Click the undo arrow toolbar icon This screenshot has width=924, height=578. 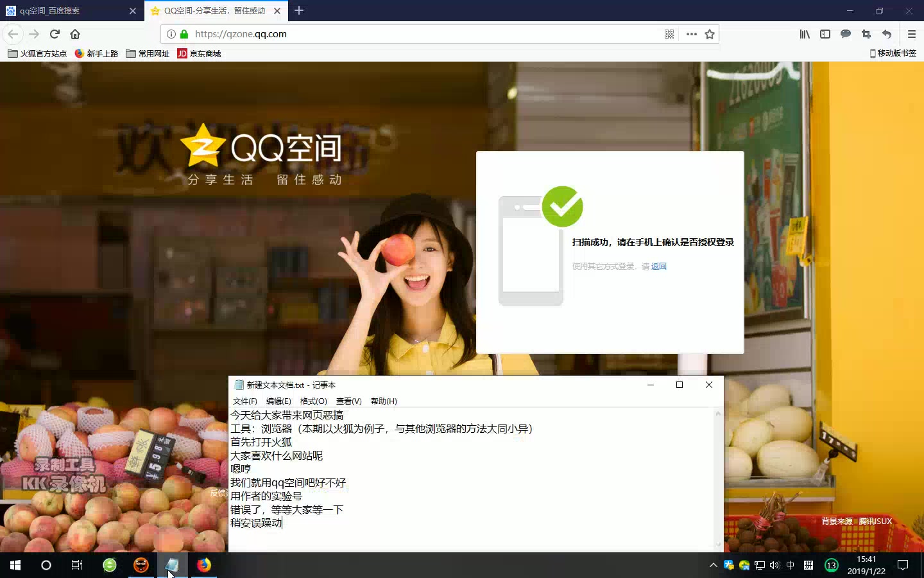tap(887, 34)
